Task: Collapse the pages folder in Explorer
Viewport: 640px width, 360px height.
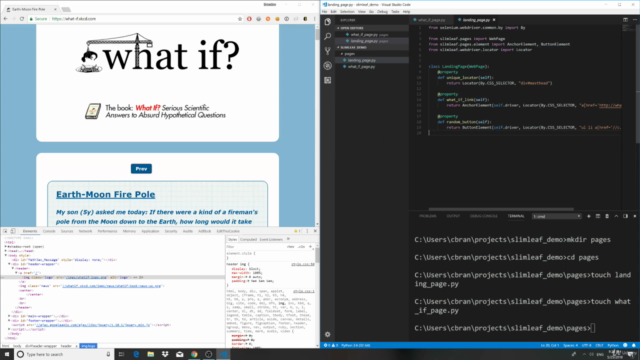Action: pyautogui.click(x=342, y=54)
